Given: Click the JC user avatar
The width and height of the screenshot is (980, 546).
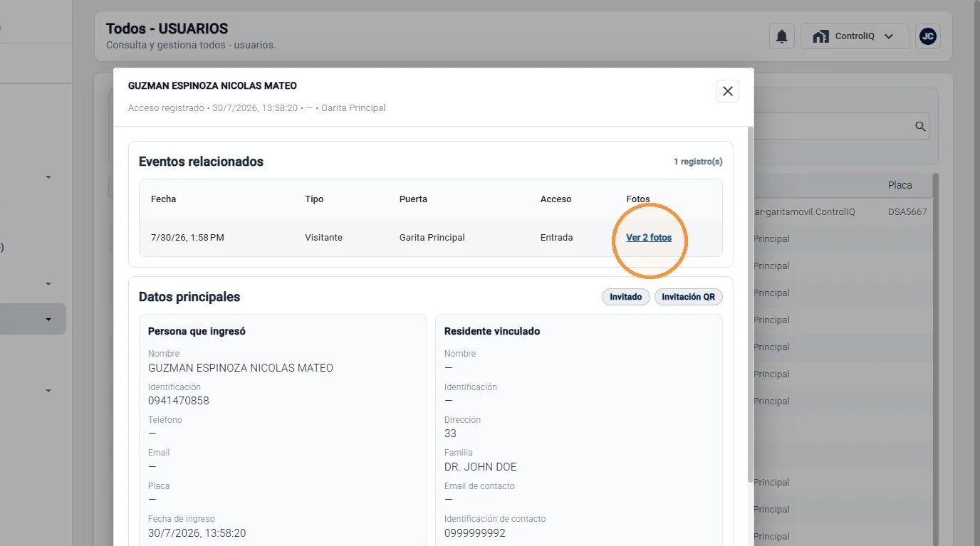Looking at the screenshot, I should tap(927, 36).
